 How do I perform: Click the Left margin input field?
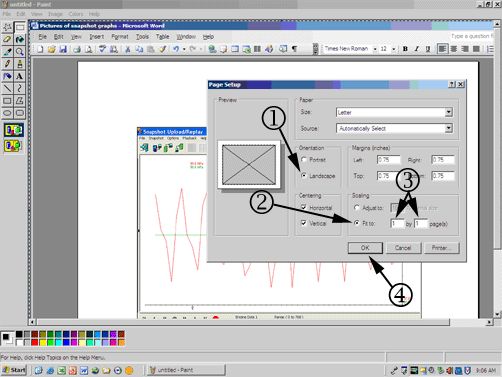click(389, 160)
